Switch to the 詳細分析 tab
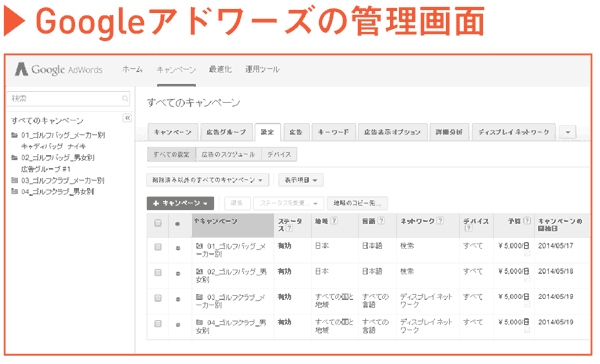 click(x=449, y=132)
